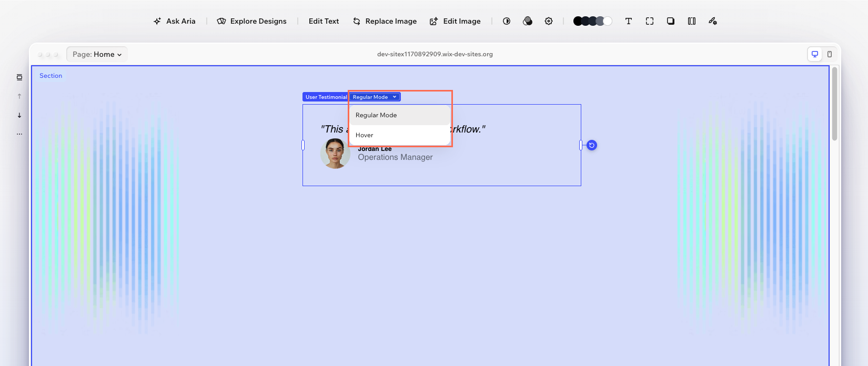This screenshot has height=366, width=868.
Task: Choose Edit Text in toolbar
Action: click(324, 21)
